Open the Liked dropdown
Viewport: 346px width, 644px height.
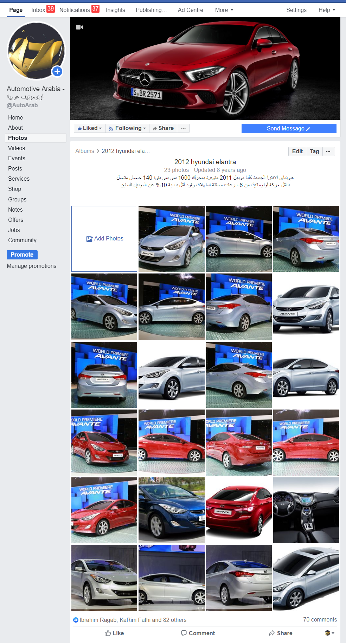pyautogui.click(x=90, y=128)
